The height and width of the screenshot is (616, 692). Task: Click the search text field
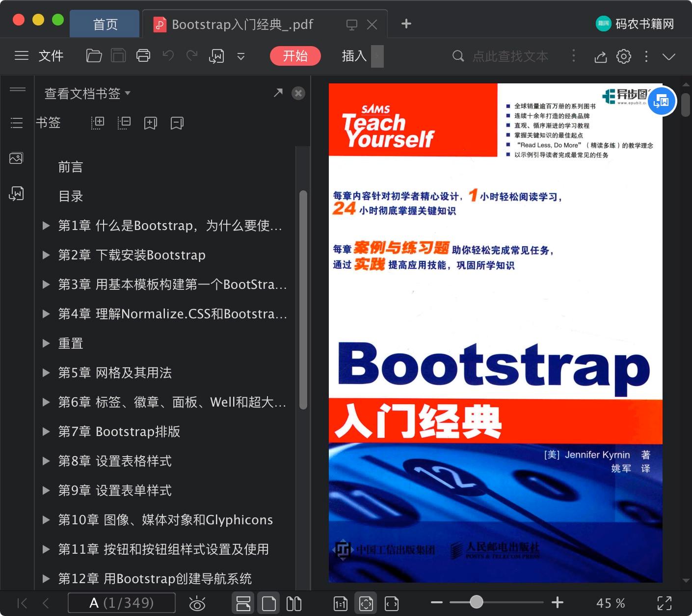click(510, 56)
